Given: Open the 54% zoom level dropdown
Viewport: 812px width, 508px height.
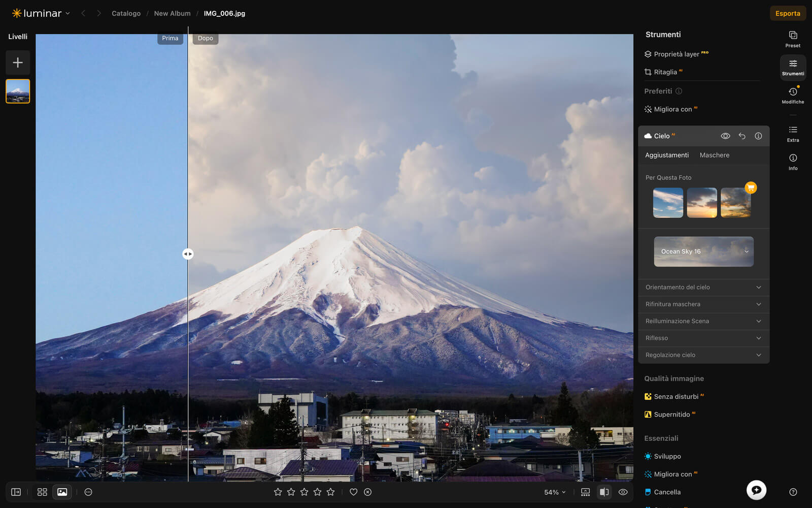Looking at the screenshot, I should click(x=555, y=492).
